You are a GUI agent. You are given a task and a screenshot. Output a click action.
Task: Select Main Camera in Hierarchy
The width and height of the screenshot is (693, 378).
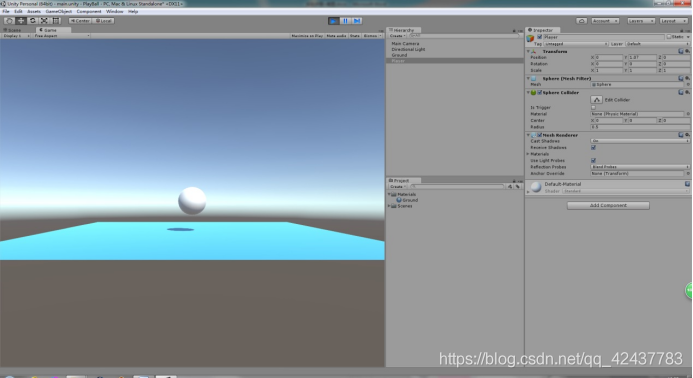(x=405, y=44)
